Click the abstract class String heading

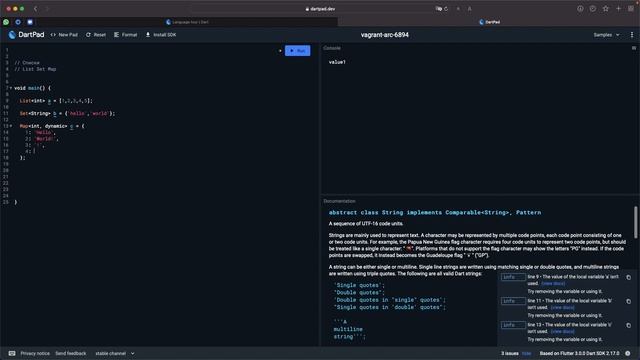(x=435, y=213)
